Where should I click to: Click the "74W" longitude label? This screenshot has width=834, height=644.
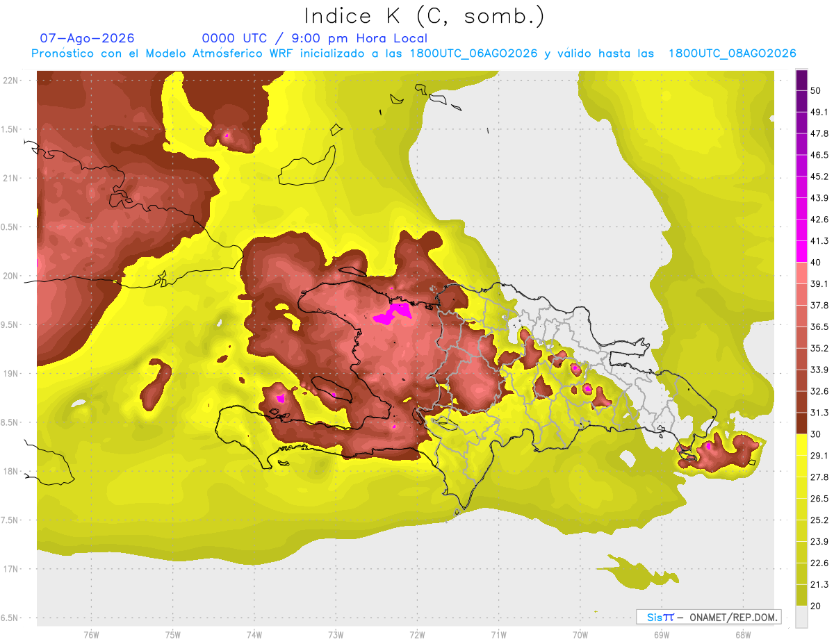[x=254, y=634]
